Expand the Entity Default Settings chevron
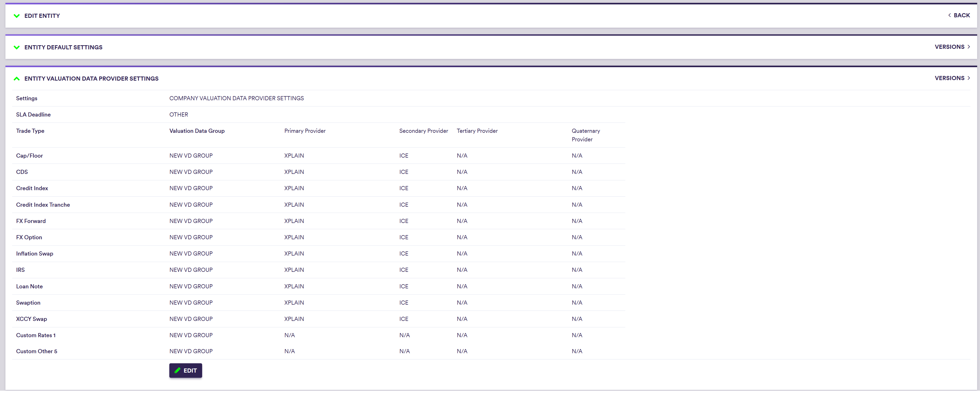The width and height of the screenshot is (980, 393). [16, 48]
